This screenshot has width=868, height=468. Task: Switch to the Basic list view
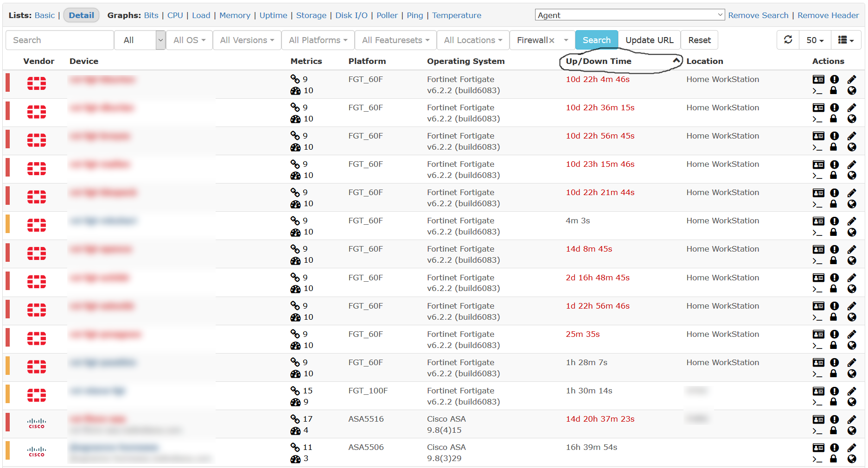tap(45, 15)
